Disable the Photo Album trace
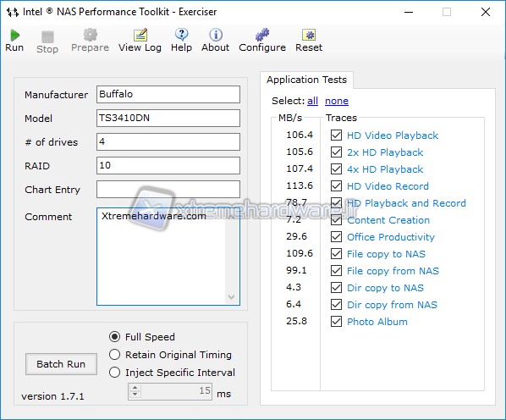The width and height of the screenshot is (506, 420). pyautogui.click(x=336, y=321)
